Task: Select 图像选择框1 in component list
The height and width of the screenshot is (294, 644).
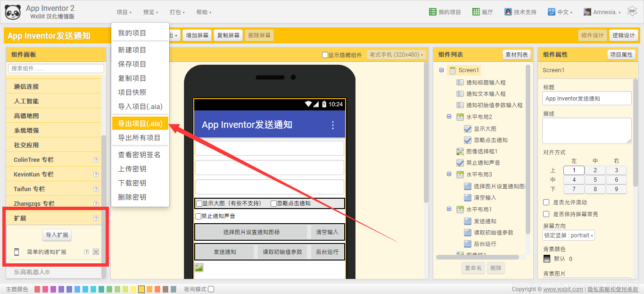Action: pyautogui.click(x=482, y=151)
